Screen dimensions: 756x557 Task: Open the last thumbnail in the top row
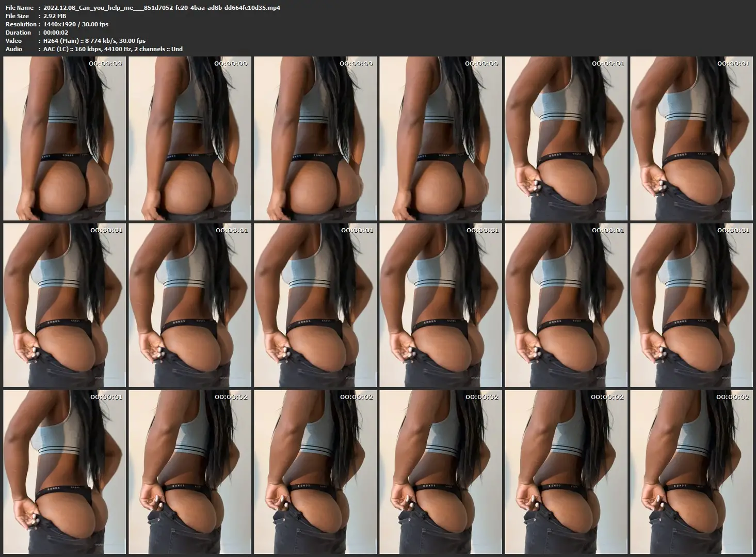[691, 138]
